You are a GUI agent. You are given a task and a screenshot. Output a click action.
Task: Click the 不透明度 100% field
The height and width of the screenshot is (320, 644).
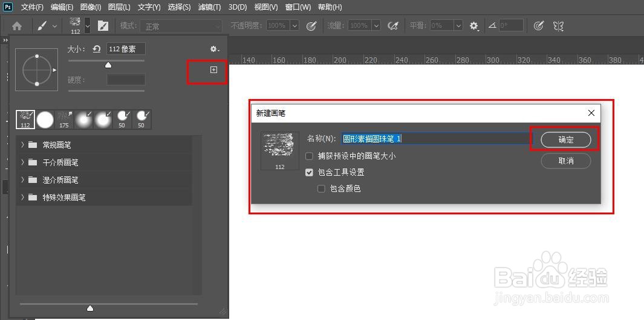(x=278, y=25)
